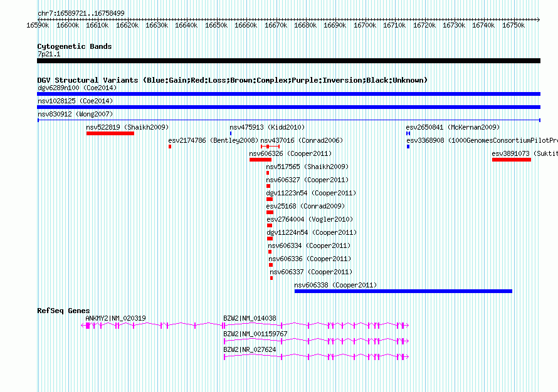
Task: Click the RefSeq Genes track title
Action: 63,311
